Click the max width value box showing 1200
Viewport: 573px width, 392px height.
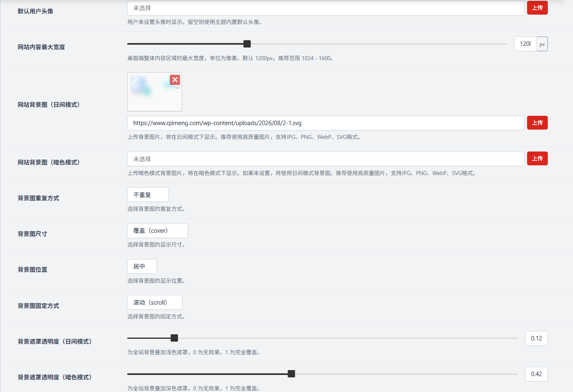point(525,44)
